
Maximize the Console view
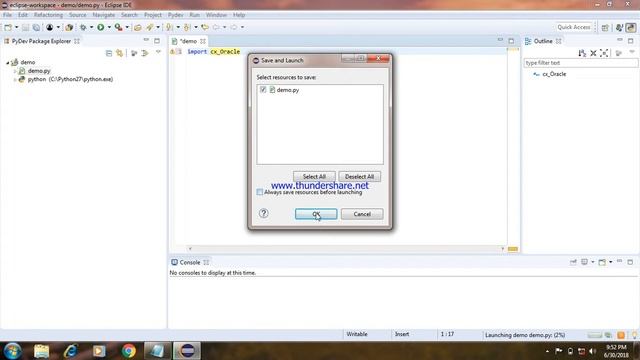pos(630,262)
